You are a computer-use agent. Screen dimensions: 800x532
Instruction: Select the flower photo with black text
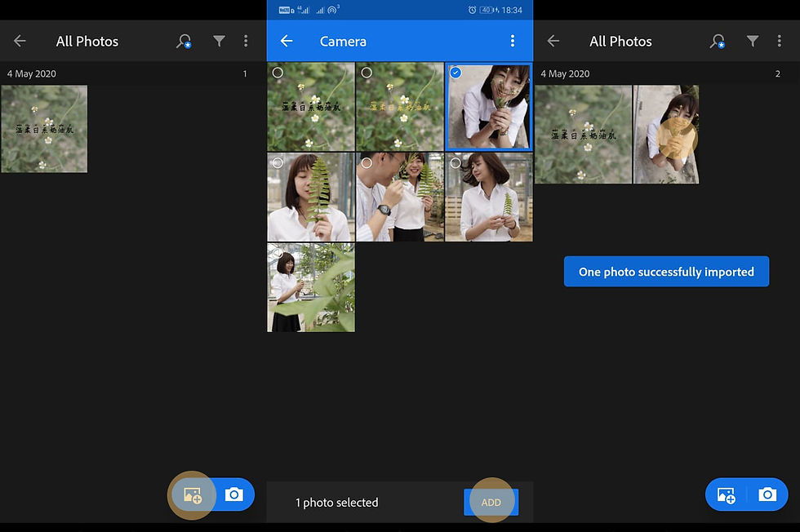[x=278, y=73]
